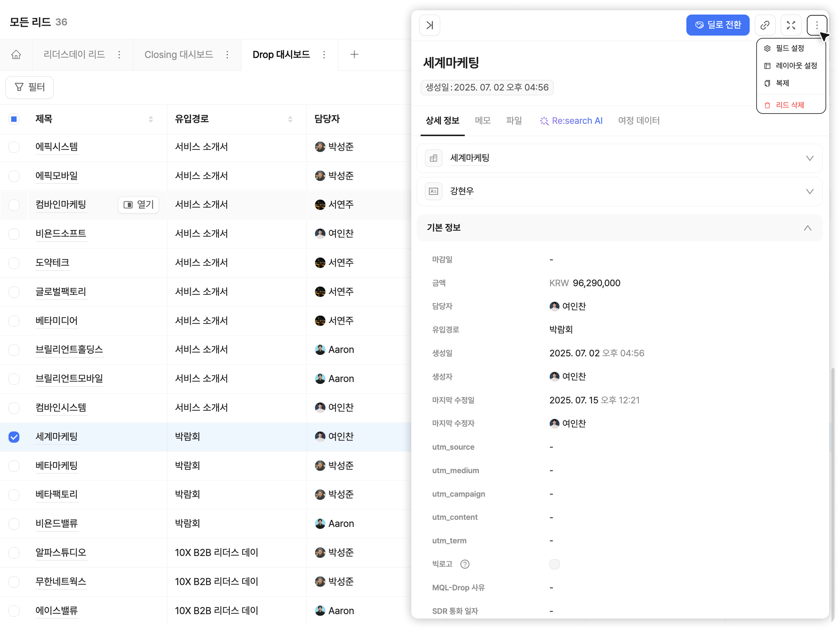Open Drop 대시보드 tab options menu
840x630 pixels.
[x=324, y=55]
